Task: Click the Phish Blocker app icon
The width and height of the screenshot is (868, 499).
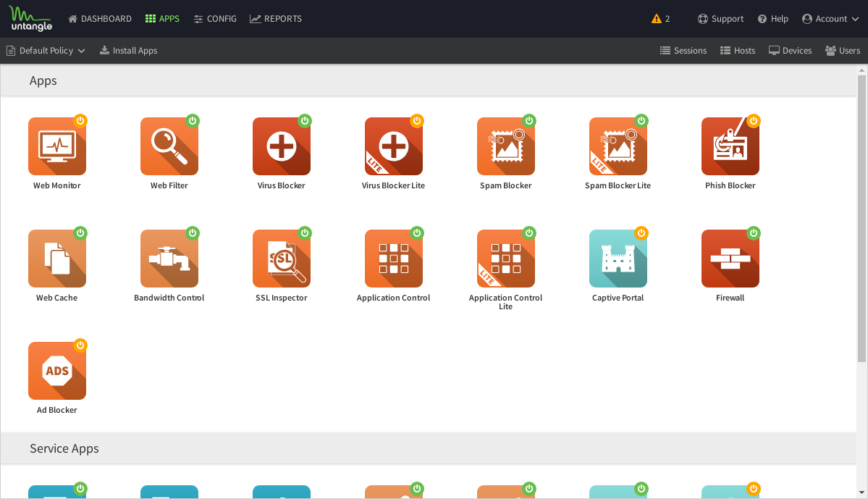Action: click(x=730, y=146)
